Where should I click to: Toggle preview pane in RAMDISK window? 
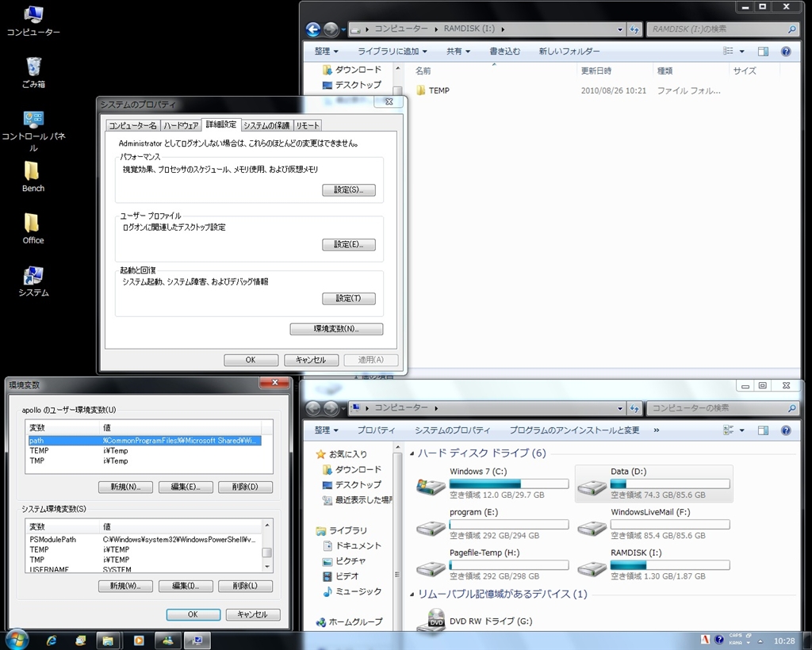763,52
